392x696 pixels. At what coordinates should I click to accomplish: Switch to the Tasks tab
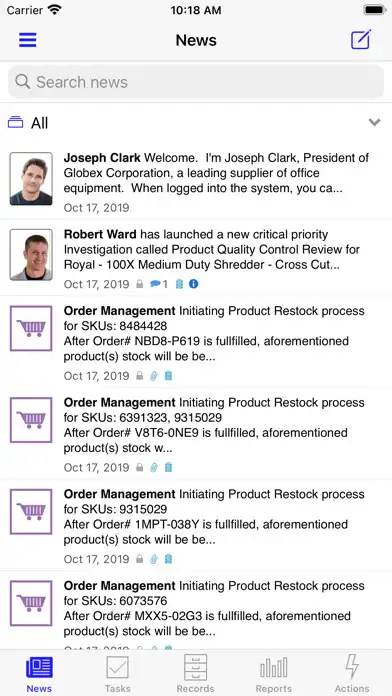tap(118, 674)
